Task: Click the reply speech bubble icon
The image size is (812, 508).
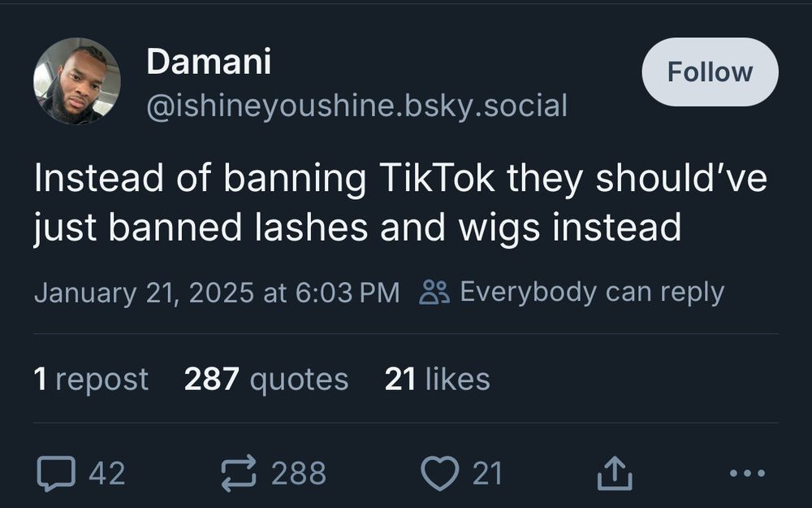Action: [x=56, y=473]
